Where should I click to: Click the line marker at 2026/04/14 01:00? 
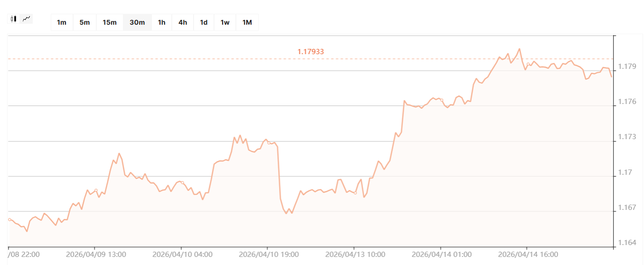(441, 100)
